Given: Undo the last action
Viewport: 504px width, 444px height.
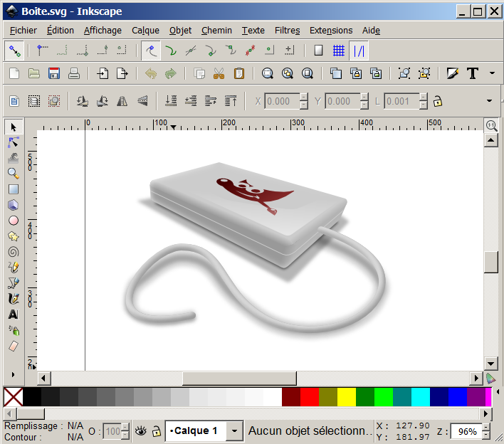Looking at the screenshot, I should click(x=151, y=73).
